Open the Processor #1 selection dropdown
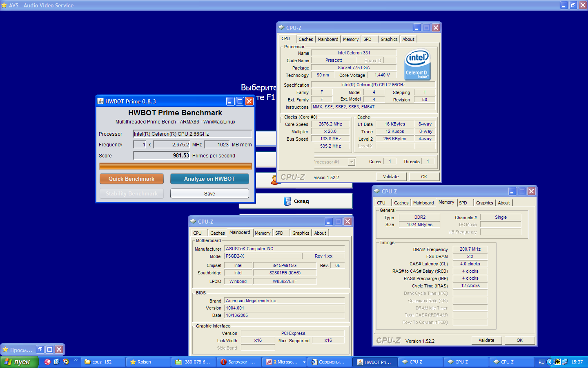 click(352, 162)
